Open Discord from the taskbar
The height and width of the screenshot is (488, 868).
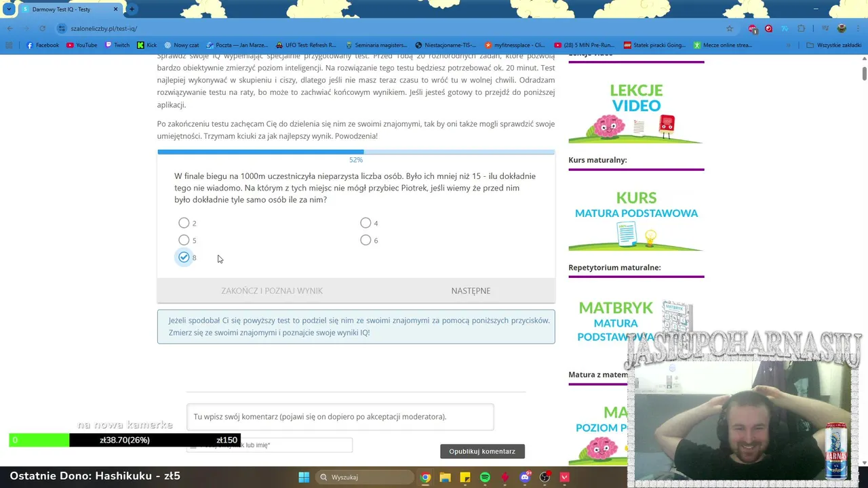pyautogui.click(x=525, y=477)
